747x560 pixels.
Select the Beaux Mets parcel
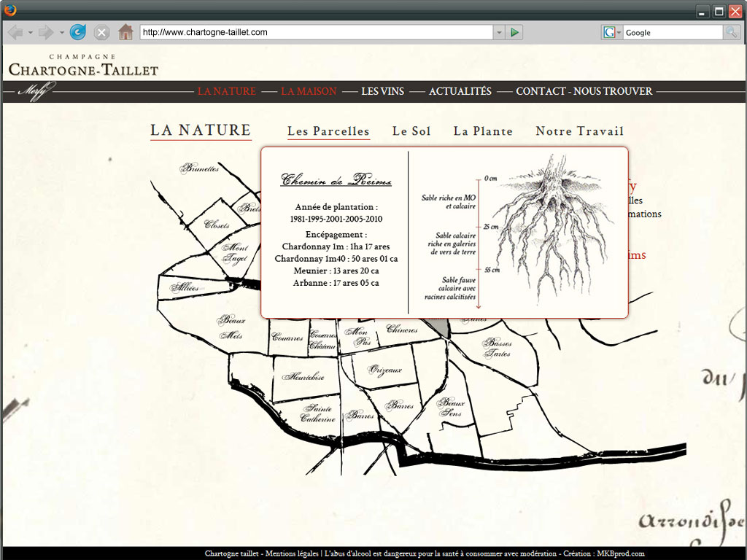point(231,327)
